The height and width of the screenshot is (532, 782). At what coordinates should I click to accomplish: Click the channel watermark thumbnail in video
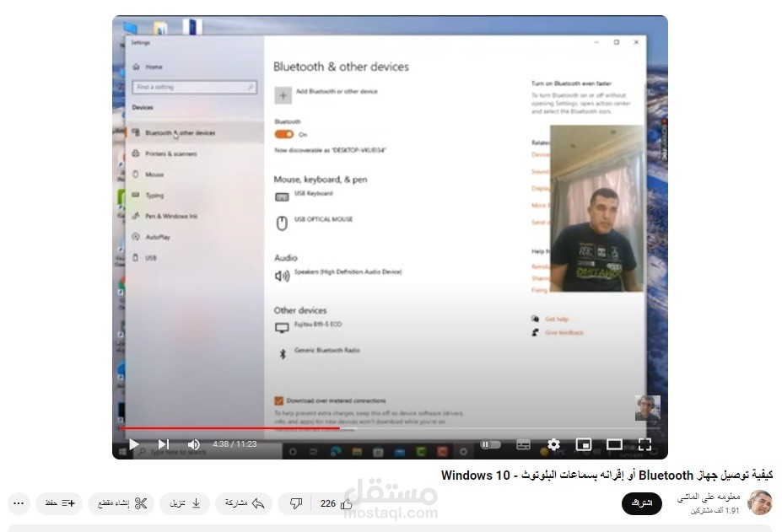[x=648, y=408]
